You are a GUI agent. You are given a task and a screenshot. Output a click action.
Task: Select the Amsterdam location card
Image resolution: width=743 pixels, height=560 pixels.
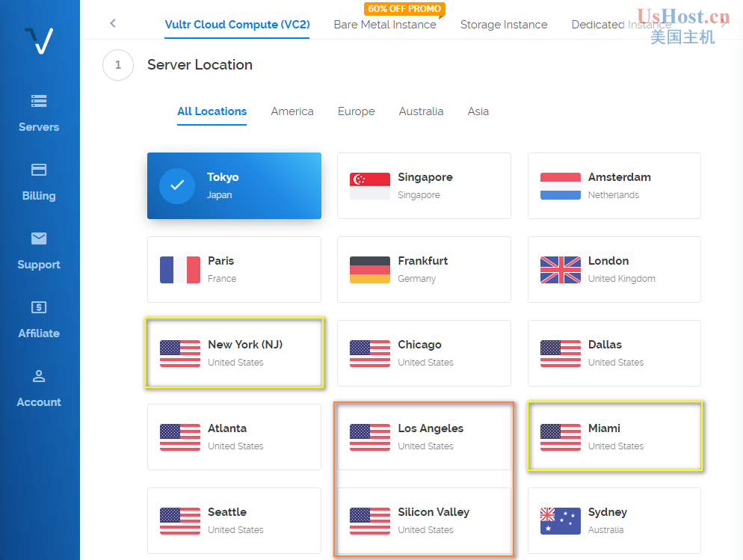tap(614, 185)
